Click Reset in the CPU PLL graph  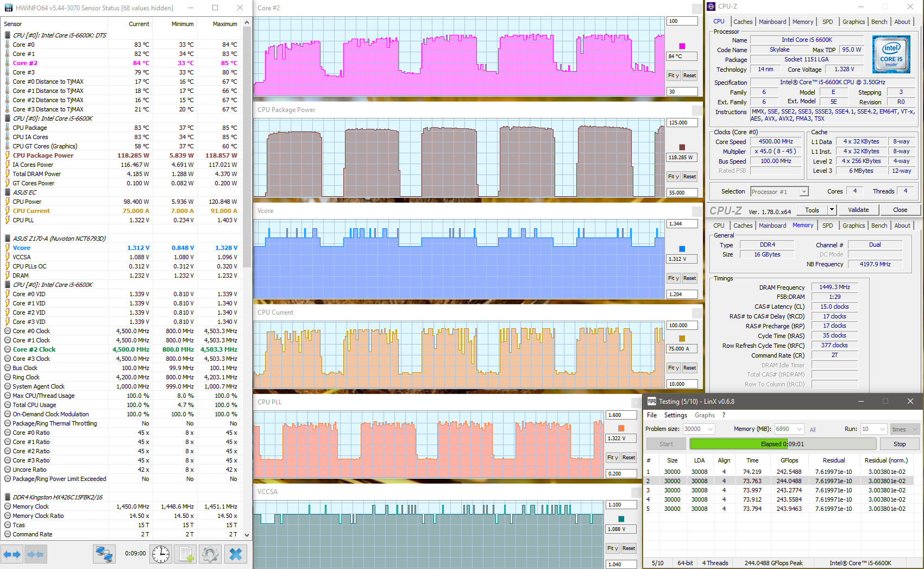[629, 458]
